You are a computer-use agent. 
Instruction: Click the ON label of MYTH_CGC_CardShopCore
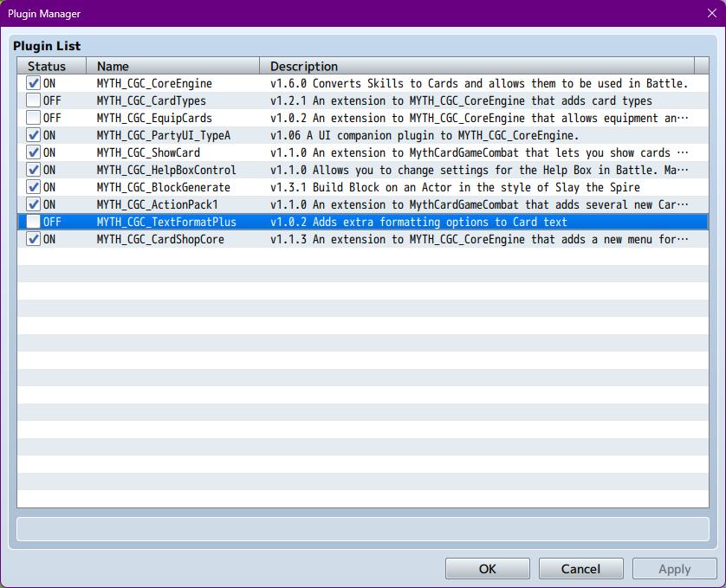click(x=49, y=239)
